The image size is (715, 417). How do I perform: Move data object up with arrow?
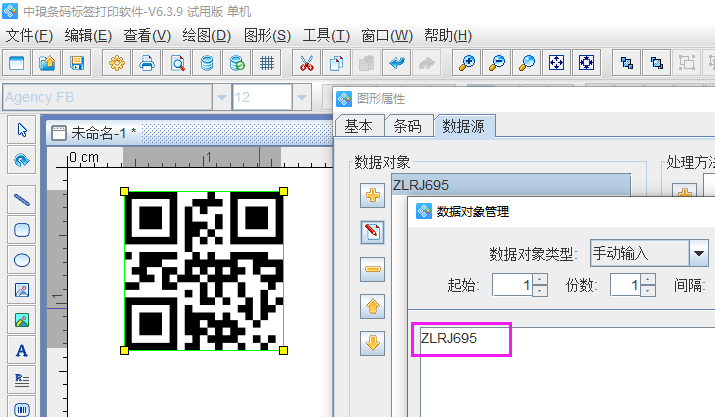click(373, 306)
